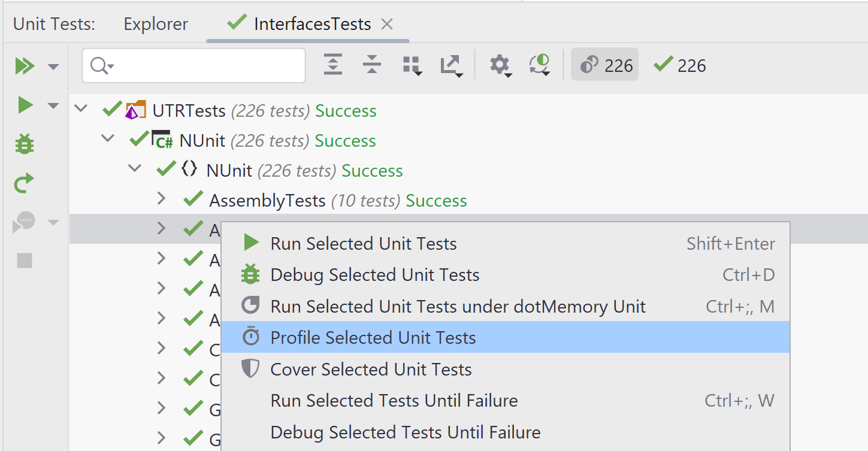Click the namespace braces icon

pyautogui.click(x=189, y=169)
